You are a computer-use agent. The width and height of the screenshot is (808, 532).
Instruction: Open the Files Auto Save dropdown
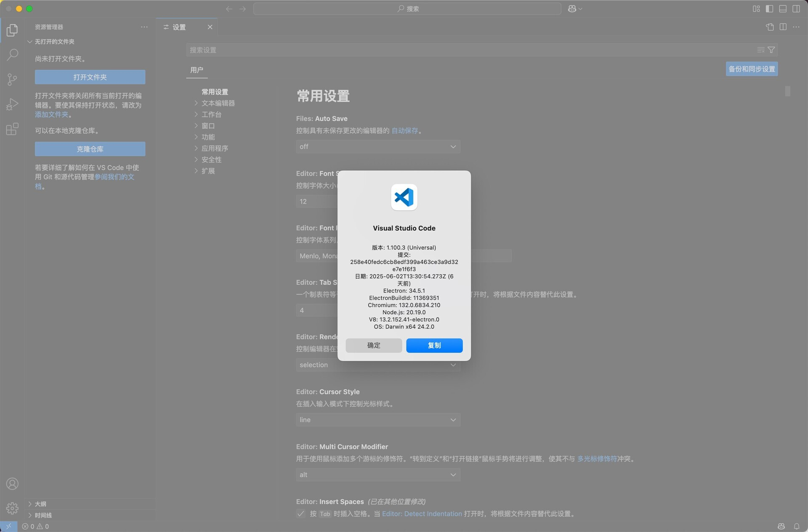[378, 147]
